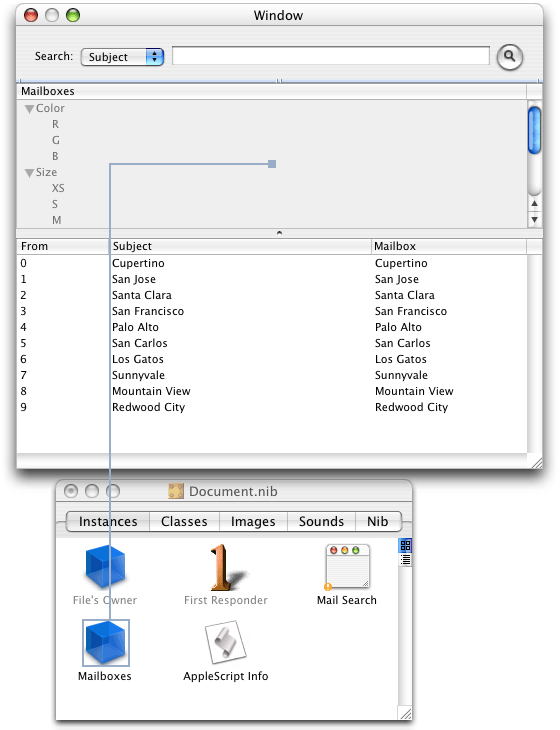Screen dimensions: 560x730
Task: Switch Document.nib to outline list view
Action: point(405,559)
